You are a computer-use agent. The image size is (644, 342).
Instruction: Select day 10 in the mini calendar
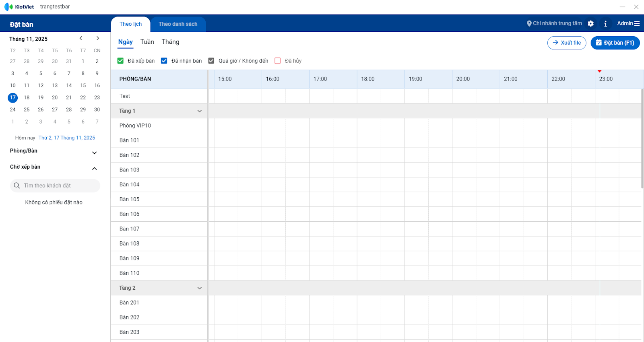pos(13,85)
